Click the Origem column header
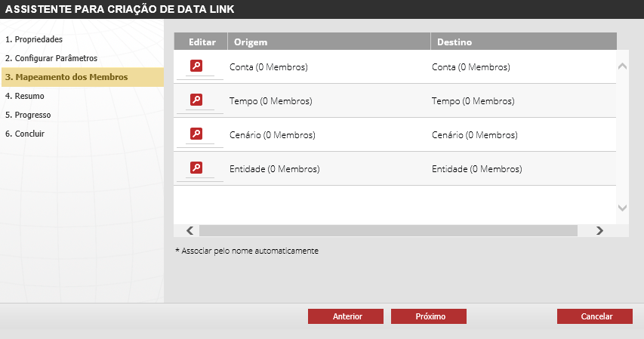 tap(329, 42)
